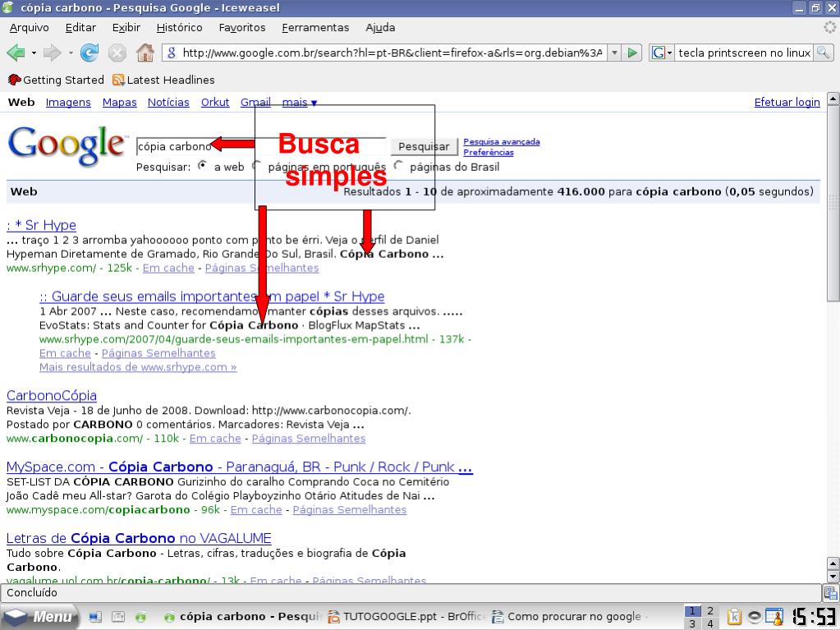The height and width of the screenshot is (630, 840).
Task: Open the Ajuda menu
Action: (380, 27)
